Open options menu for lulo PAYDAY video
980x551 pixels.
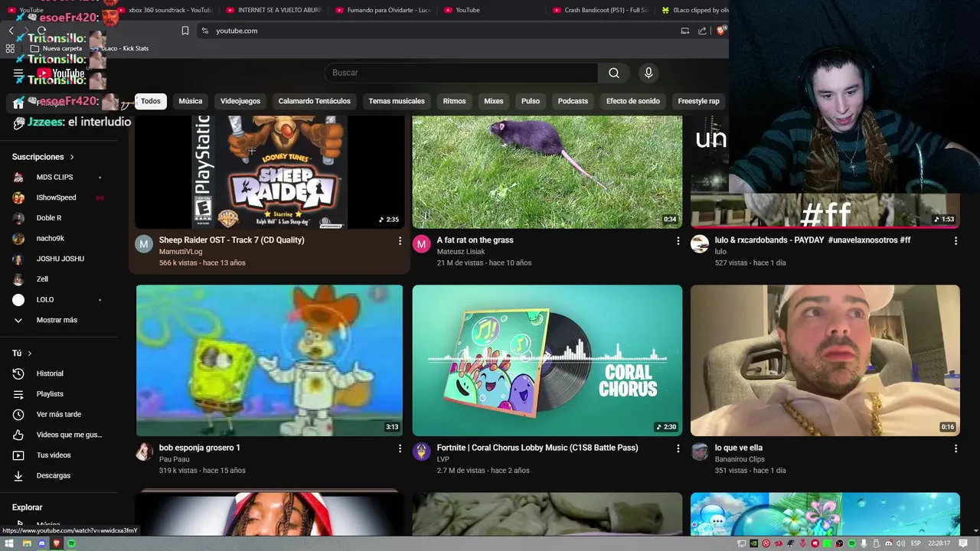(955, 240)
